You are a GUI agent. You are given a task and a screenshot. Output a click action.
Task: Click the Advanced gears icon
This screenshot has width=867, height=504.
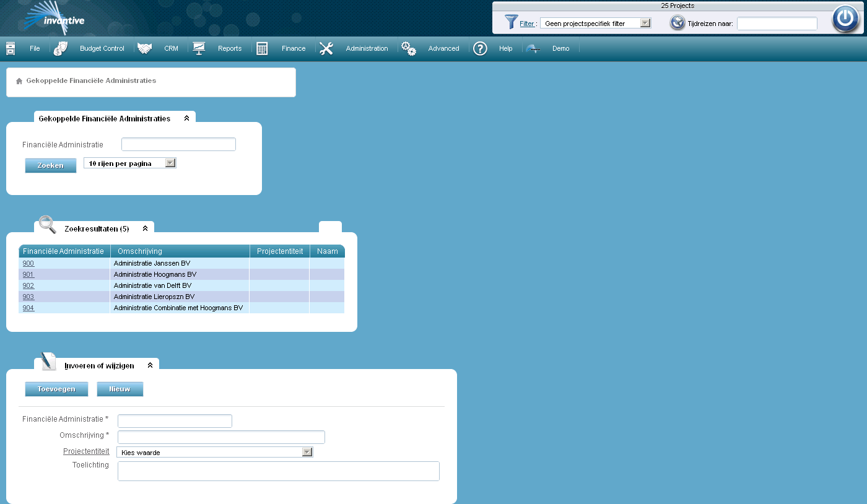(x=409, y=48)
